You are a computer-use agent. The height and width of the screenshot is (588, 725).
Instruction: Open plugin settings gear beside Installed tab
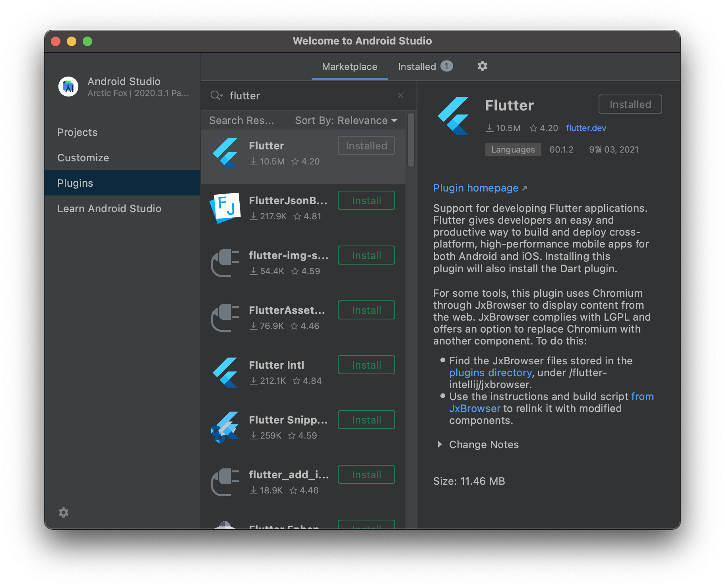(482, 66)
